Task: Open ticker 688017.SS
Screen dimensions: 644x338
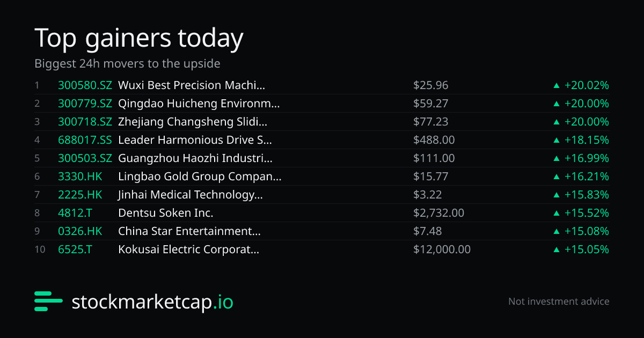Action: pos(85,140)
